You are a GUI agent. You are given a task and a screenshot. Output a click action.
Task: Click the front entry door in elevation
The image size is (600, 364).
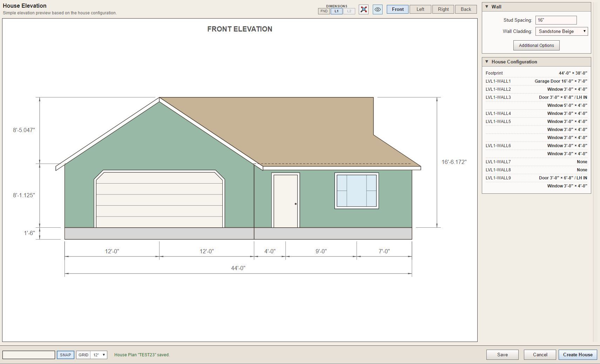[x=285, y=200]
